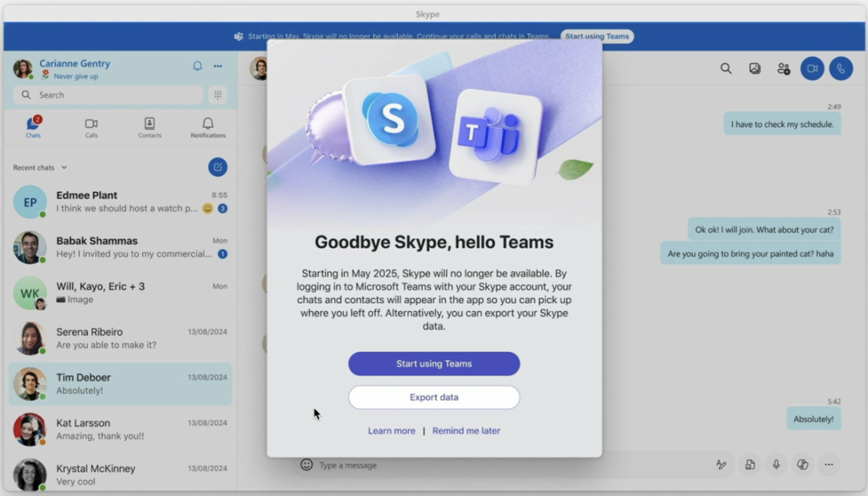Open more options beside profile name
868x496 pixels.
(x=218, y=66)
